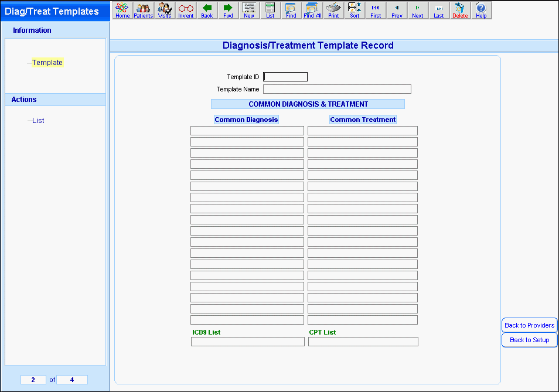This screenshot has width=559, height=392.
Task: Click COMMON DIAGNOSIS & TREATMENT heading
Action: (x=308, y=104)
